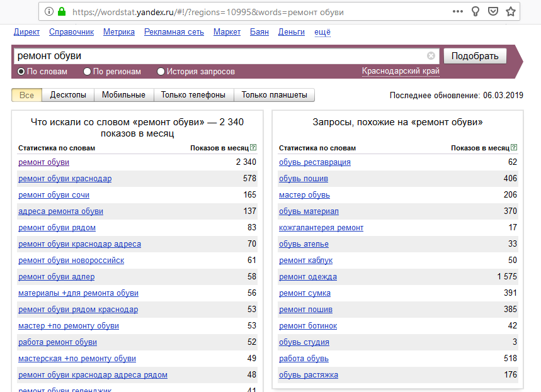This screenshot has width=541, height=392.
Task: Open query 'ремонт обуви краснодар адреса рядом'
Action: point(93,375)
